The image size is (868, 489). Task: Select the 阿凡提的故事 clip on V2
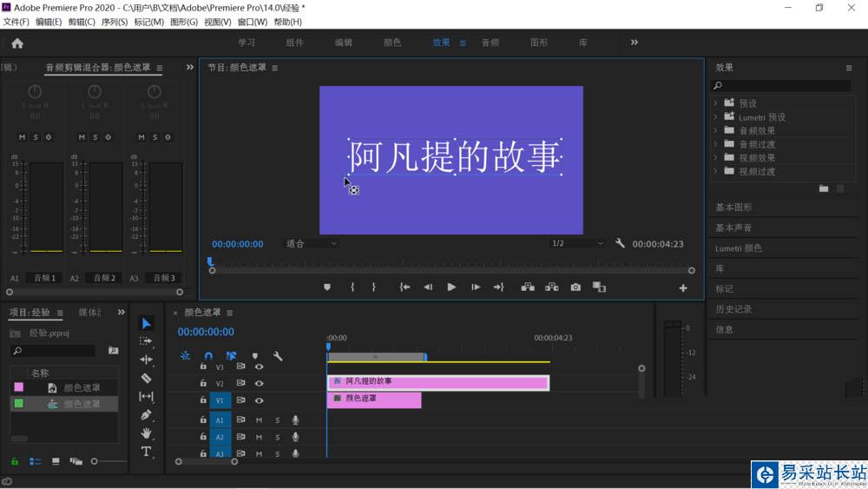pyautogui.click(x=437, y=382)
